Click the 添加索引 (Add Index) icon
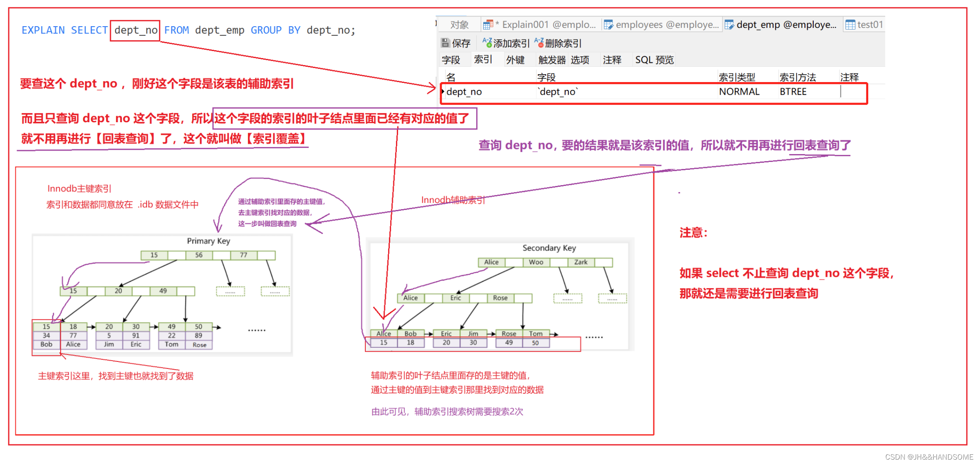The width and height of the screenshot is (980, 464). click(487, 43)
